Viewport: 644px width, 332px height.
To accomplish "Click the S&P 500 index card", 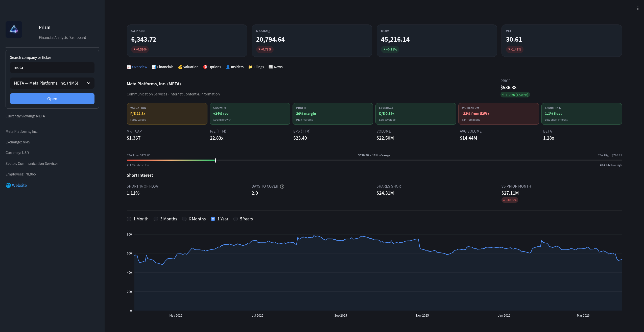I will (x=187, y=41).
